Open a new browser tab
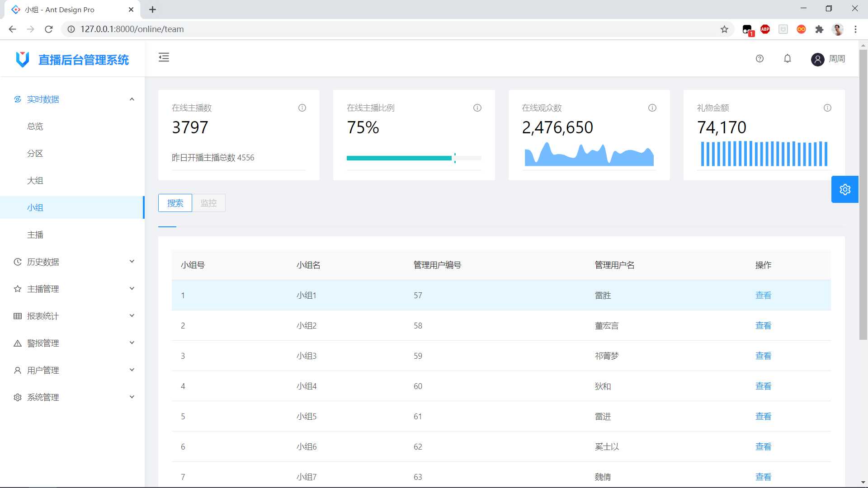This screenshot has height=488, width=868. coord(152,9)
